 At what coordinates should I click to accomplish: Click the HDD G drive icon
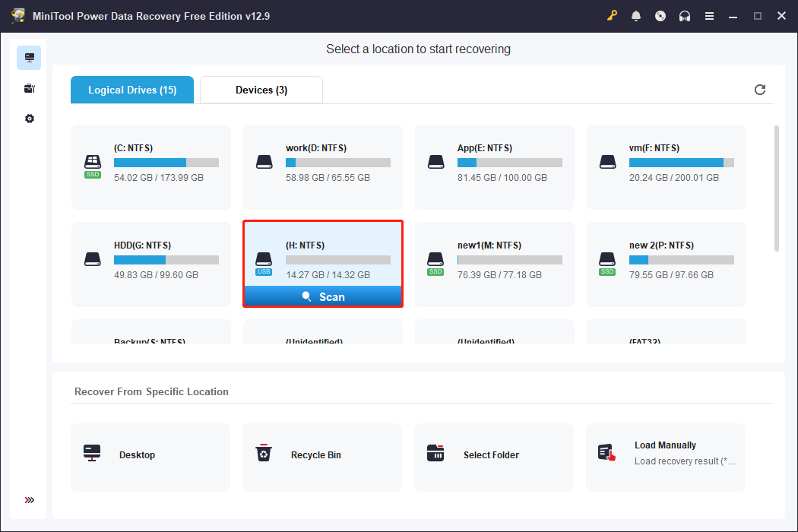coord(93,260)
